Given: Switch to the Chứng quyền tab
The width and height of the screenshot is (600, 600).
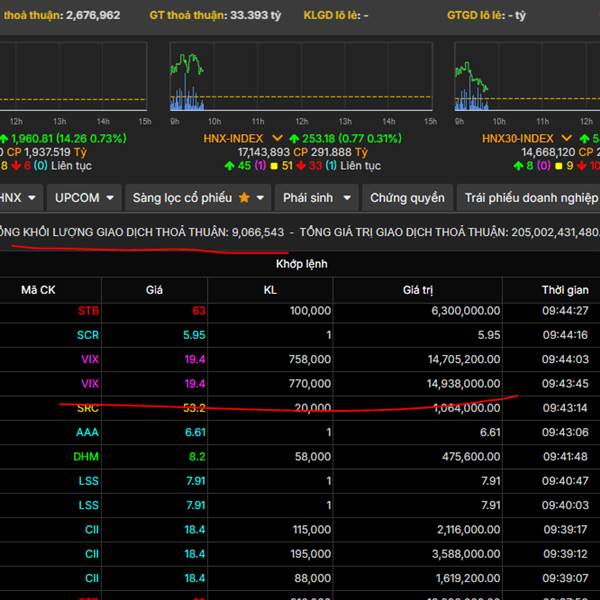Looking at the screenshot, I should [x=407, y=198].
